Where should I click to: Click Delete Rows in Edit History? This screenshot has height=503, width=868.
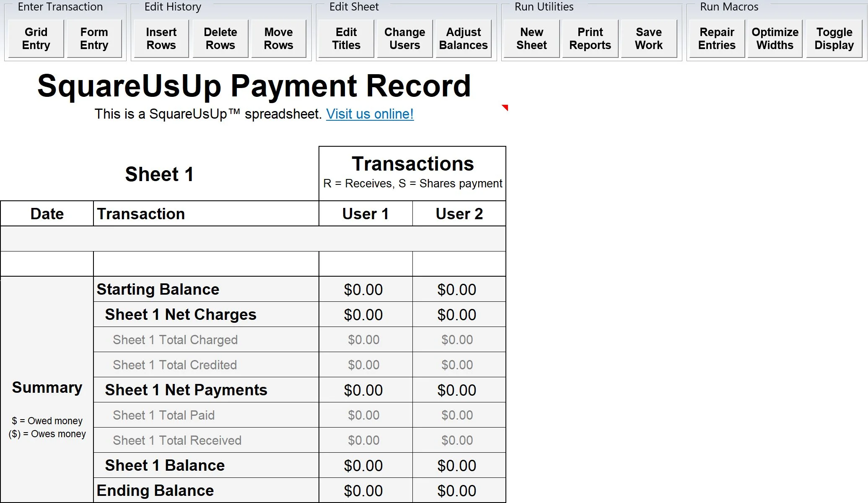[x=220, y=39]
